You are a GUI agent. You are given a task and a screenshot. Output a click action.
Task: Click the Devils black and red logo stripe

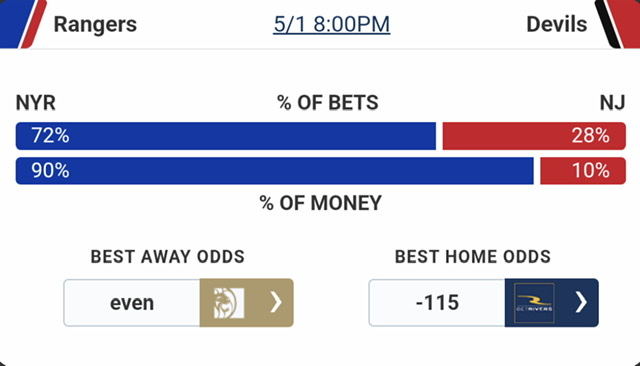[617, 24]
